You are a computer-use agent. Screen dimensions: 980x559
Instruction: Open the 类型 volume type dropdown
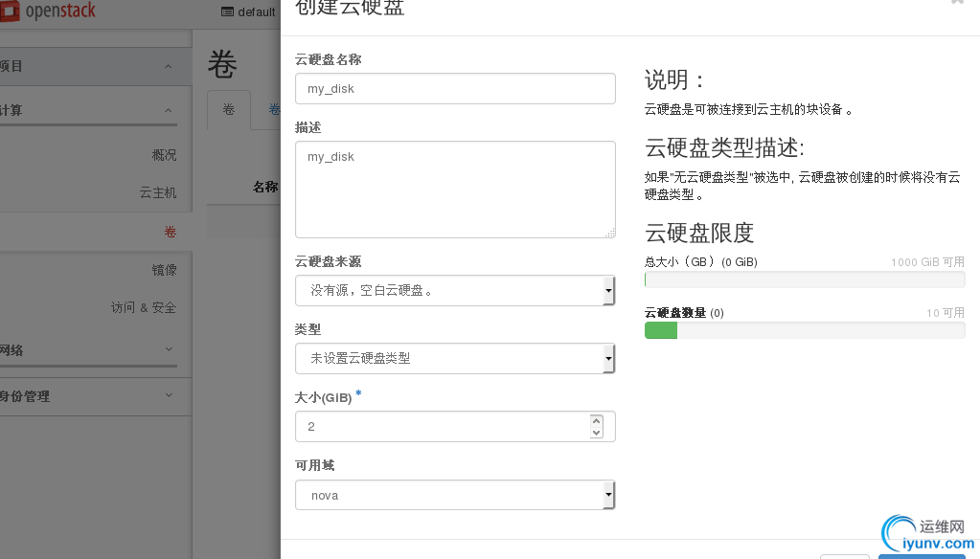coord(455,358)
